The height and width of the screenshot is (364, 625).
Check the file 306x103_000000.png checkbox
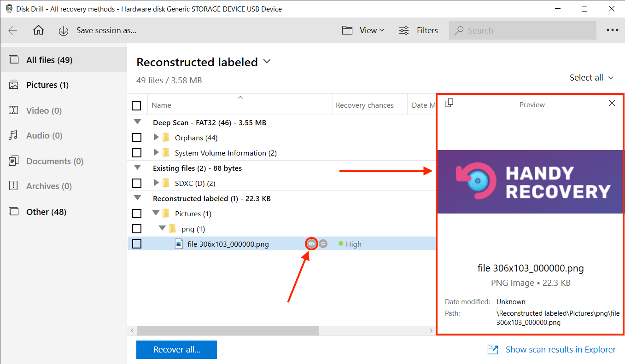[137, 244]
